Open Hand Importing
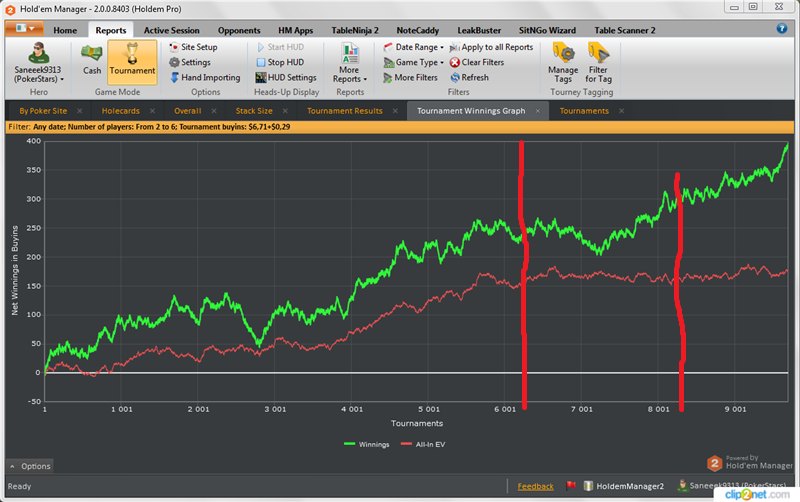 click(x=205, y=78)
